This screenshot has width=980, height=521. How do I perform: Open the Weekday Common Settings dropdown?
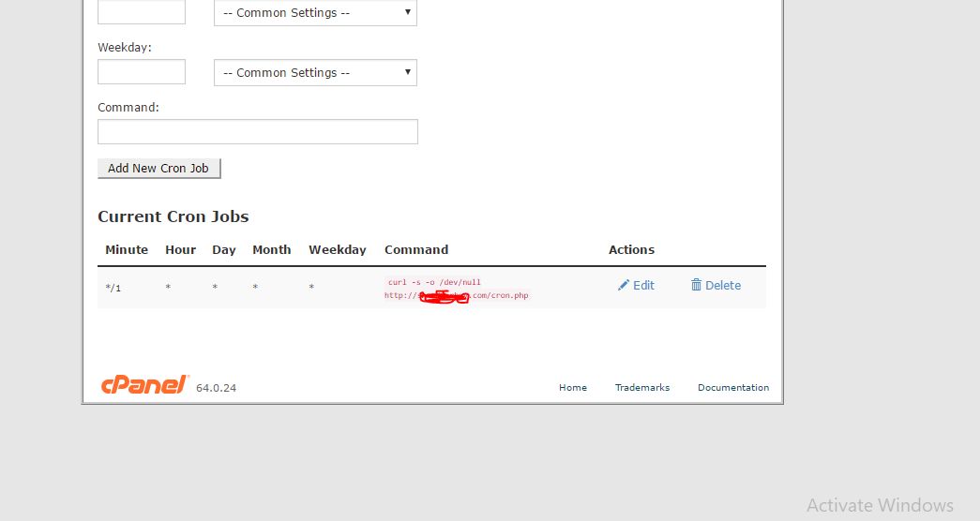click(x=316, y=72)
